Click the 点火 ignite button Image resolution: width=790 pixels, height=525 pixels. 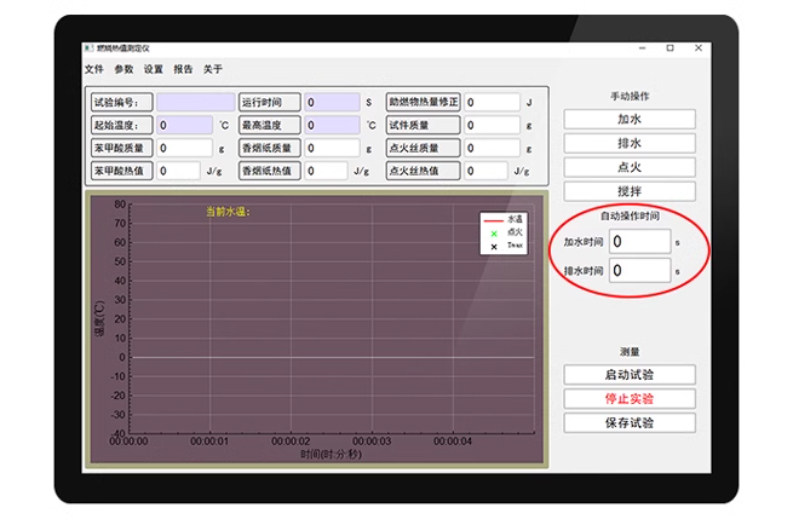coord(629,167)
